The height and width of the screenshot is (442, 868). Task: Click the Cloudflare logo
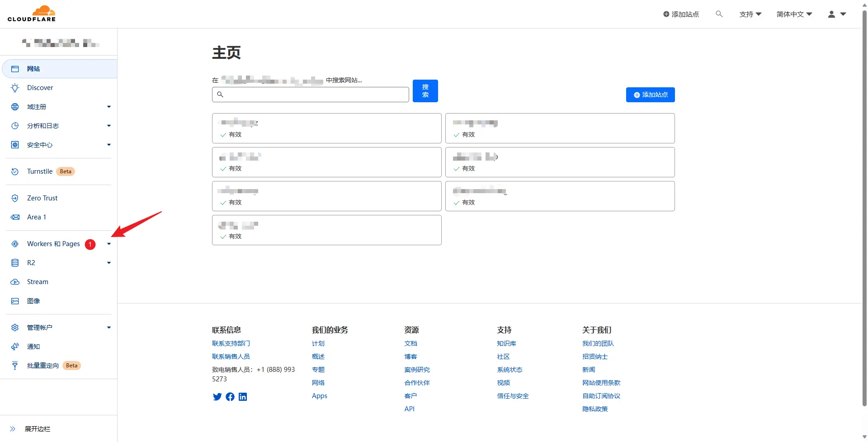32,14
